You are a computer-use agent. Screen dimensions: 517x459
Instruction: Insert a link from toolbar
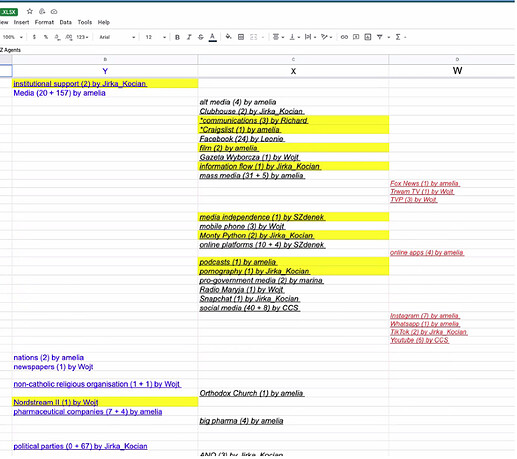click(344, 37)
